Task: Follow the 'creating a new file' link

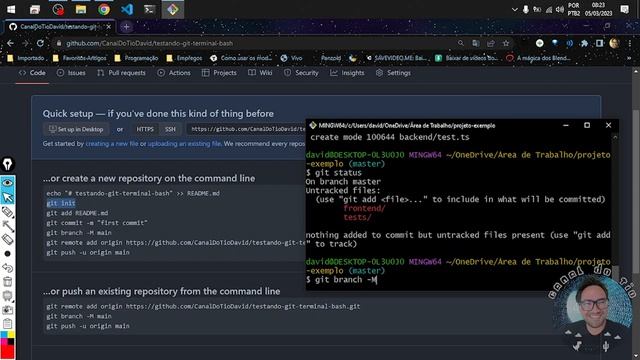Action: (x=112, y=144)
